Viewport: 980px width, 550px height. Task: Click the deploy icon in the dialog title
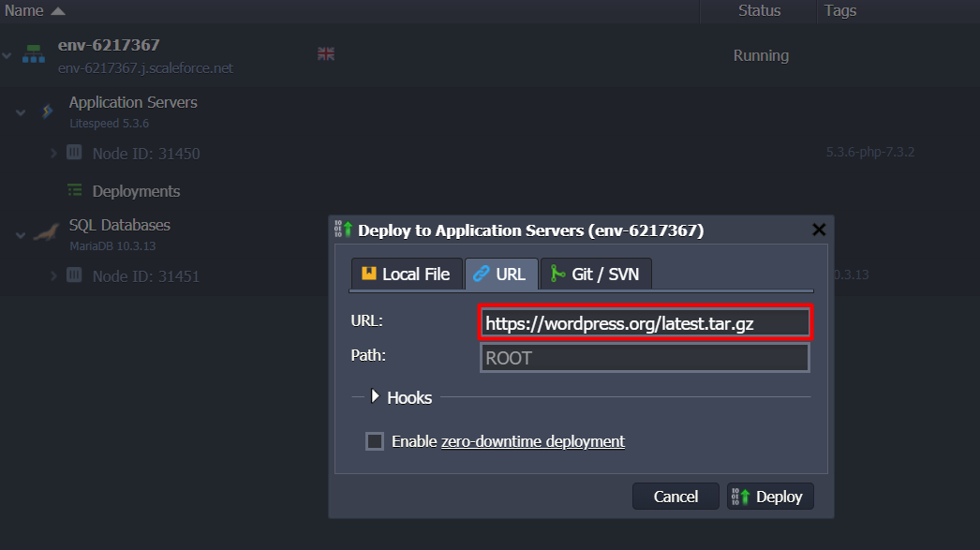[344, 230]
